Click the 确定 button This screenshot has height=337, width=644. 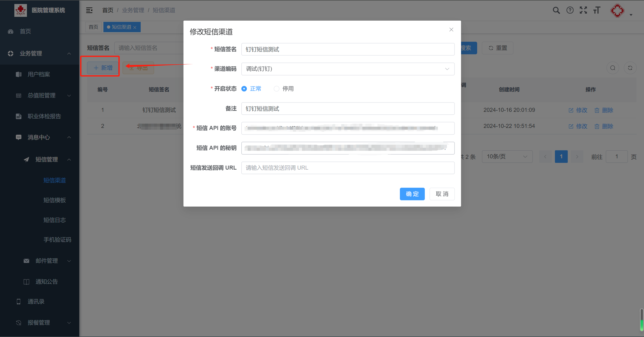tap(412, 194)
